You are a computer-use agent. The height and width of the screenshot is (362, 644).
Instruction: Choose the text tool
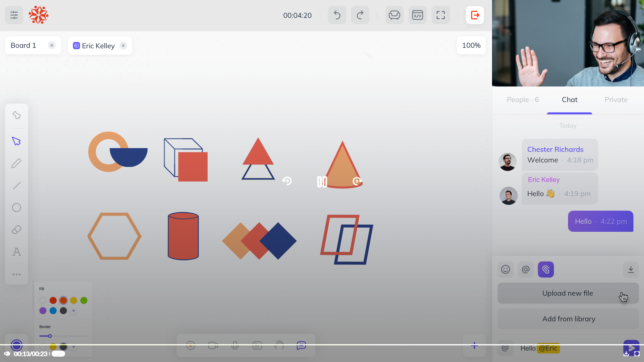tap(16, 252)
